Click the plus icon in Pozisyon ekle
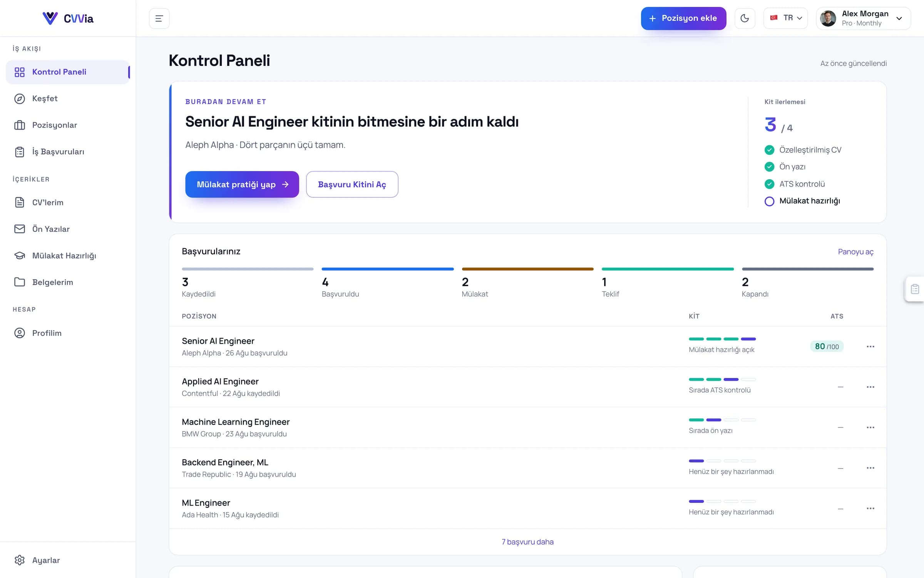 click(x=652, y=18)
